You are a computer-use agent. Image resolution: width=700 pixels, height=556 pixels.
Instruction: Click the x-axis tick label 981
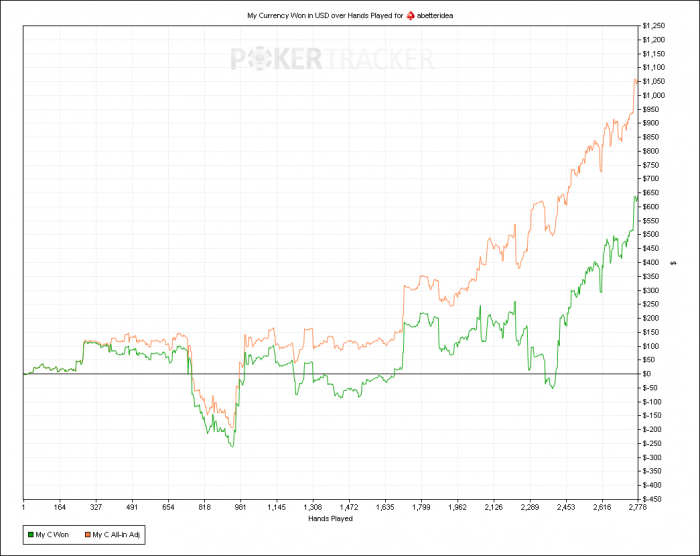(240, 507)
